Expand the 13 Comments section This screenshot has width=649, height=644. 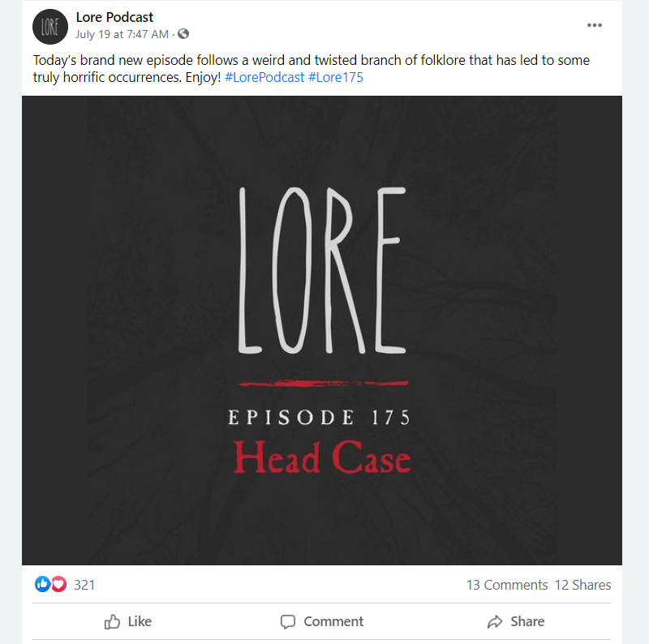pos(507,585)
